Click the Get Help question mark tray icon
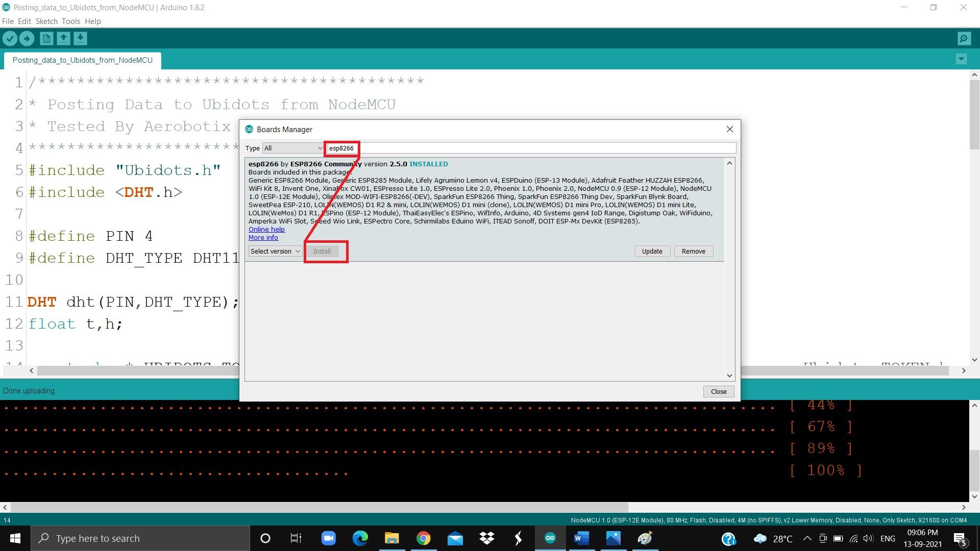Image resolution: width=980 pixels, height=551 pixels. (x=728, y=539)
